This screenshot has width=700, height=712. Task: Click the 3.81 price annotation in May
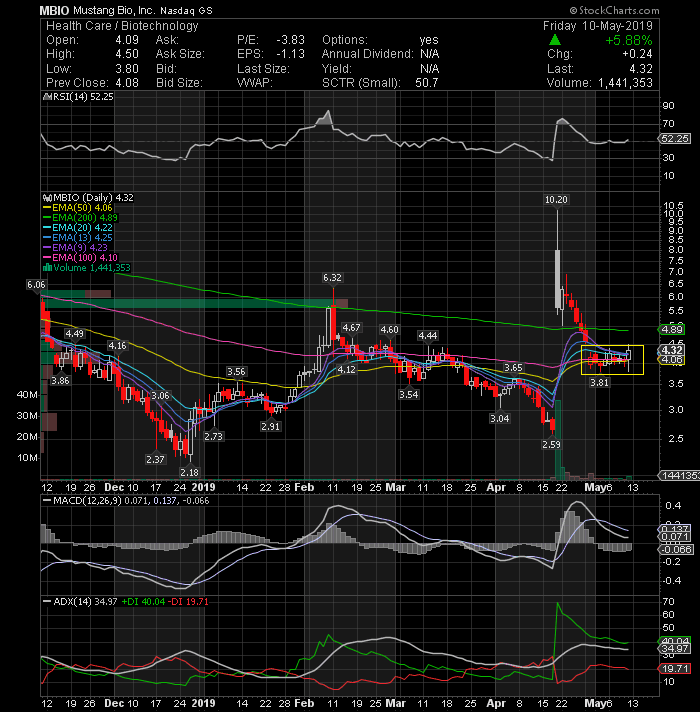[x=599, y=383]
